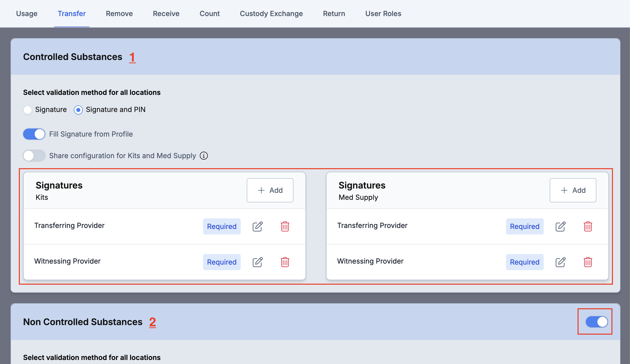Edit Kits Transferring Provider signature
This screenshot has height=364, width=630.
[258, 226]
